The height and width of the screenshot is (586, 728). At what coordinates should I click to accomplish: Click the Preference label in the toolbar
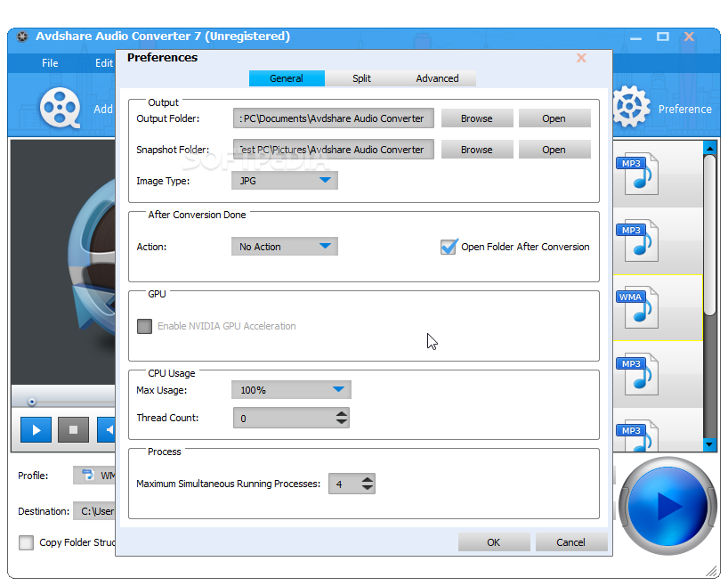684,110
